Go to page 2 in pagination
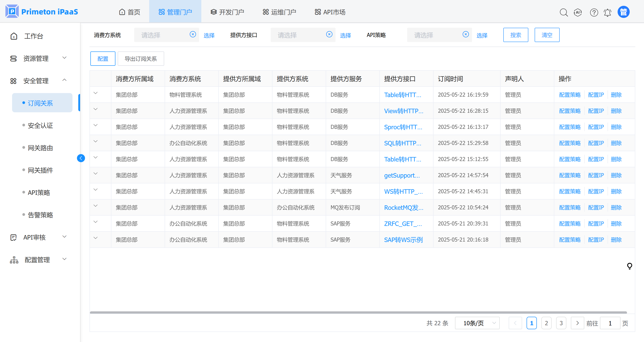644x342 pixels. [546, 323]
